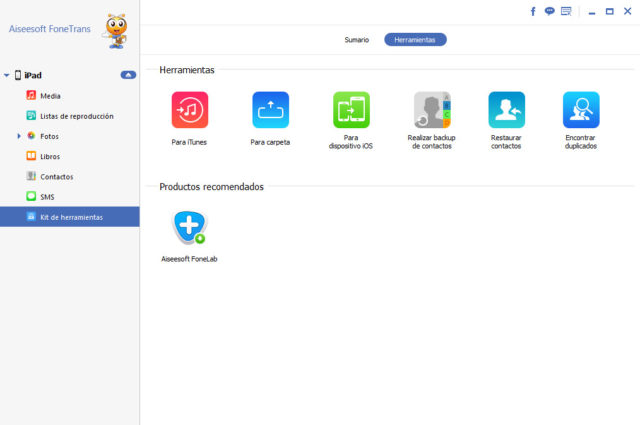This screenshot has height=425, width=640.
Task: Maximize the FoneTrans window
Action: (609, 11)
